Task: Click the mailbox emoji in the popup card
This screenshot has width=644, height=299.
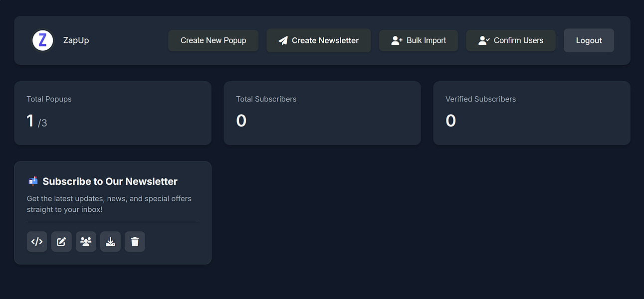Action: pos(33,181)
